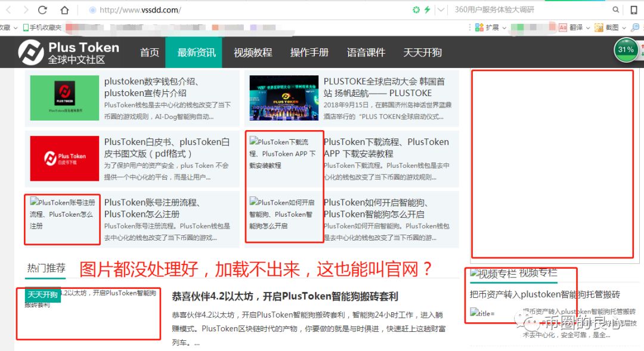Click the 视频专栏 sidebar heading

513,273
